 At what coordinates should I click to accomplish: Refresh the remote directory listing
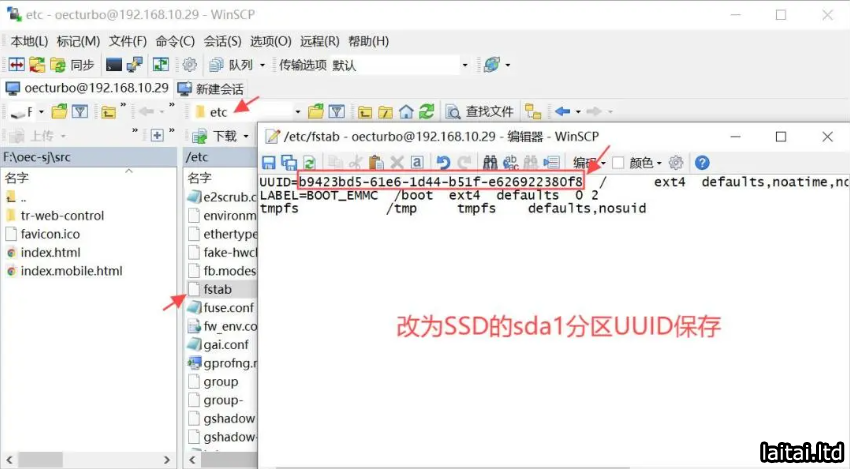click(x=427, y=112)
